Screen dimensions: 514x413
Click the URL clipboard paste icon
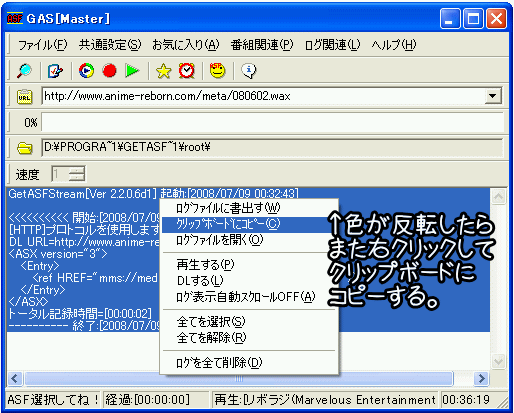coord(24,97)
